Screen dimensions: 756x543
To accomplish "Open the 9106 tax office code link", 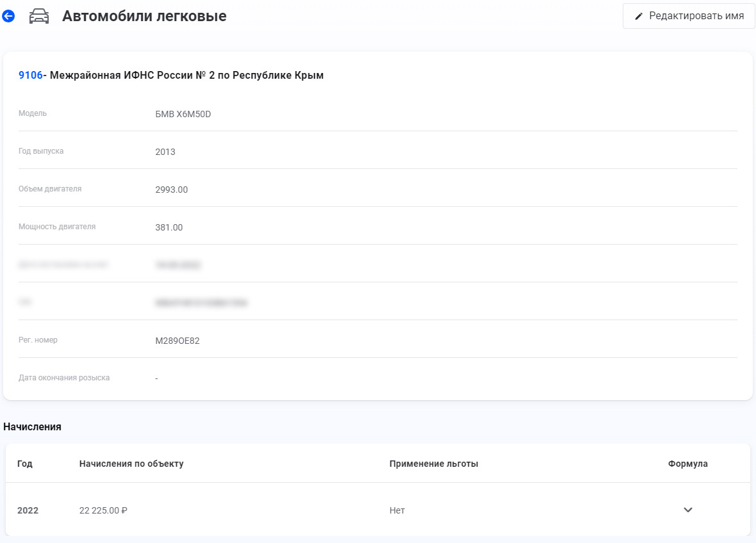I will pyautogui.click(x=30, y=76).
